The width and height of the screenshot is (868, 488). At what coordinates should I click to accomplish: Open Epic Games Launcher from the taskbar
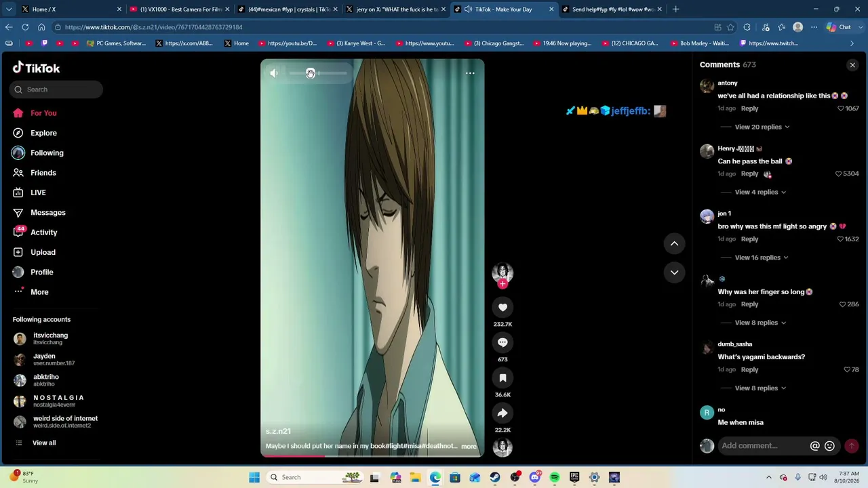pyautogui.click(x=574, y=478)
